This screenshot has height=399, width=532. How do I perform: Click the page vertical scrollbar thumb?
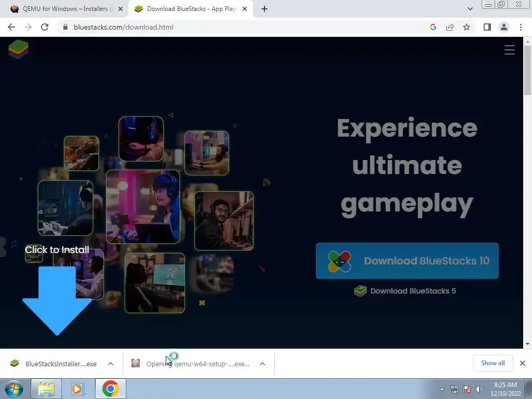tap(527, 70)
